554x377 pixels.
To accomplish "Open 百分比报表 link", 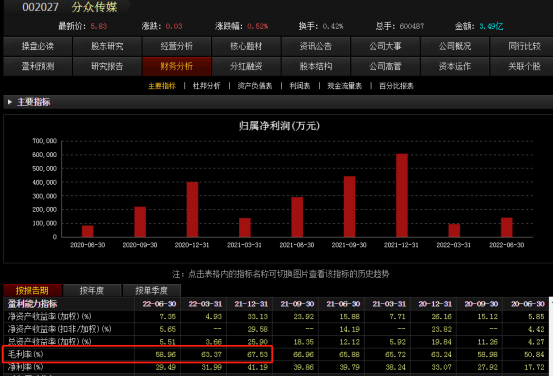I will click(x=396, y=86).
